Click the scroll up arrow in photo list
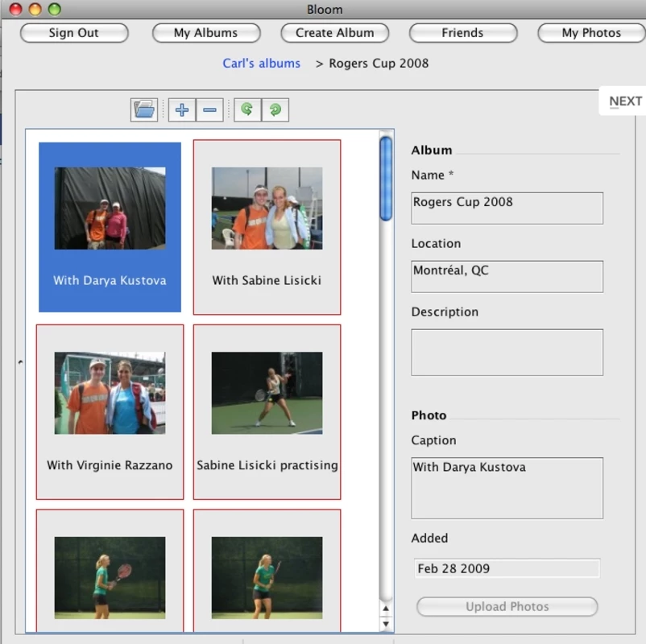The height and width of the screenshot is (644, 646). pyautogui.click(x=386, y=609)
